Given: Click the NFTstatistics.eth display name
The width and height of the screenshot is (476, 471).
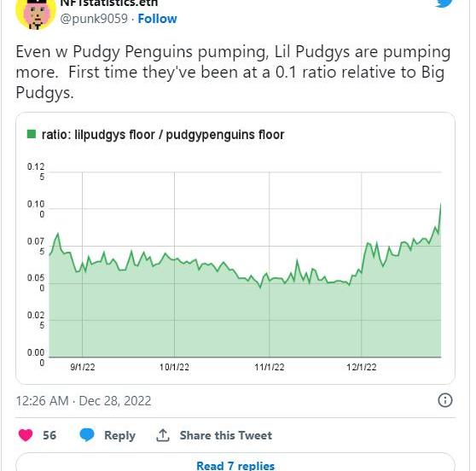Looking at the screenshot, I should click(109, 3).
